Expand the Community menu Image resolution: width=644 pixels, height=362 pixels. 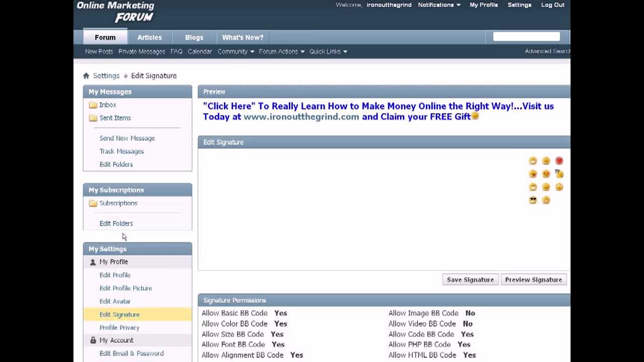[235, 51]
